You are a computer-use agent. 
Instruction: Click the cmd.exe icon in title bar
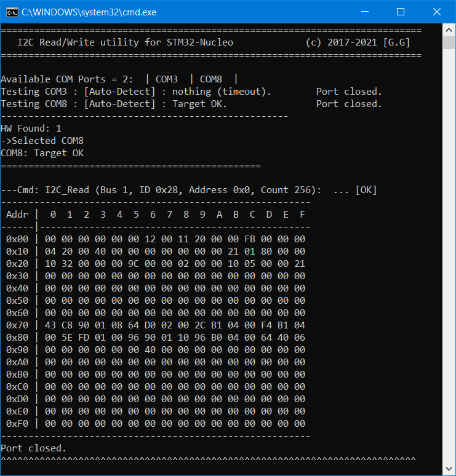[12, 12]
